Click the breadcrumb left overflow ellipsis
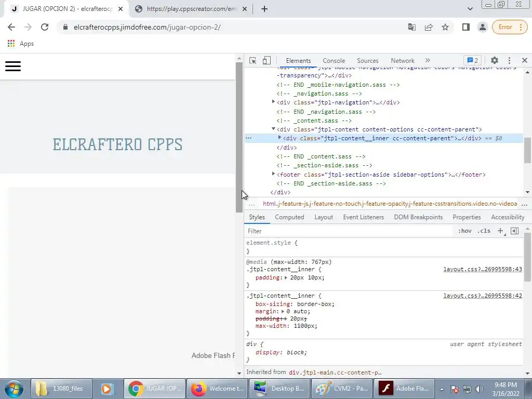 pyautogui.click(x=252, y=205)
